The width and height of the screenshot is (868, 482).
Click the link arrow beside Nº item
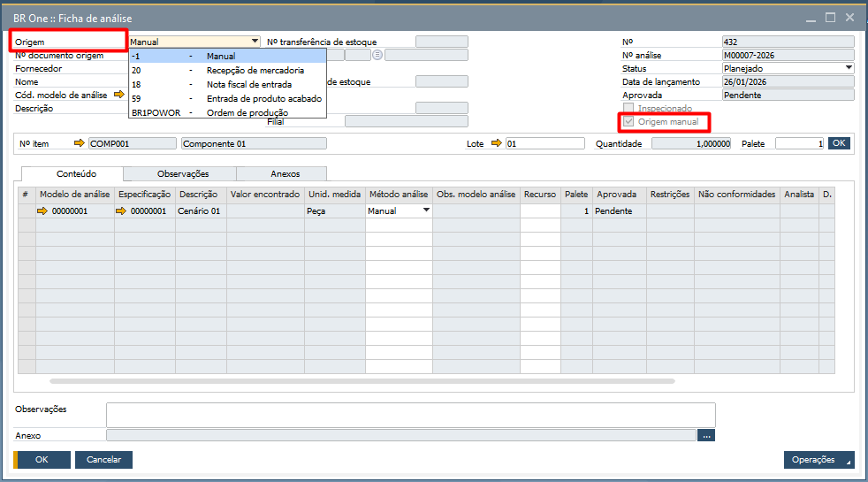point(80,143)
